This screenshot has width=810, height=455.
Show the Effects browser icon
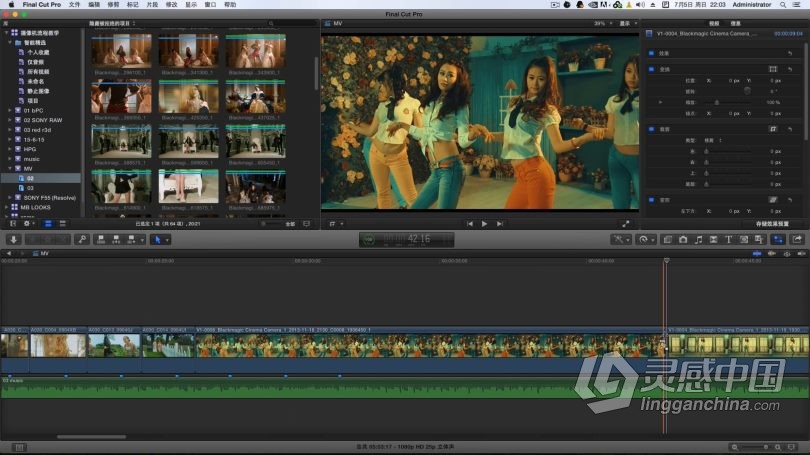(x=667, y=240)
